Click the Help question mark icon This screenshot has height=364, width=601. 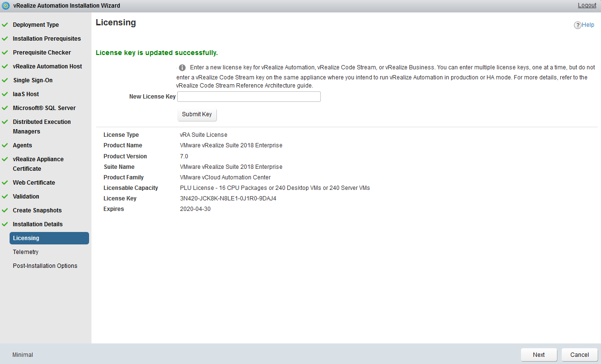point(578,25)
